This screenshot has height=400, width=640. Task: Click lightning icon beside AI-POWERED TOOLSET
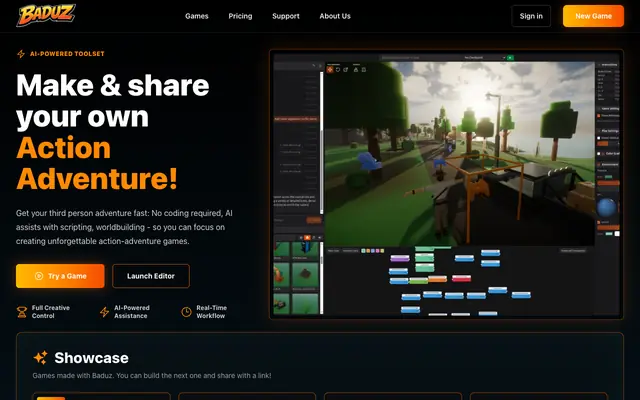21,54
